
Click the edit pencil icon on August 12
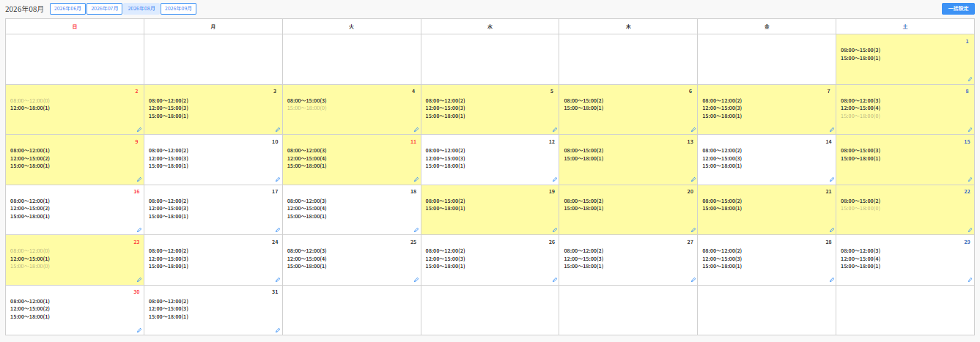554,179
